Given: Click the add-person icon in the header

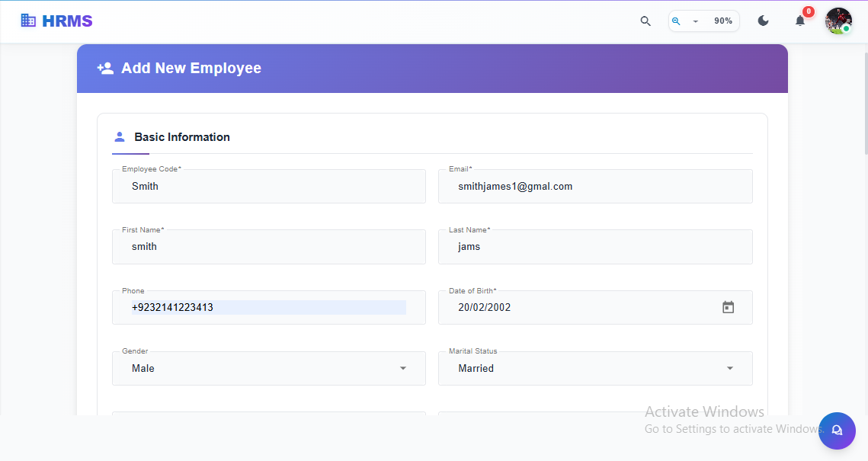Looking at the screenshot, I should [x=105, y=68].
